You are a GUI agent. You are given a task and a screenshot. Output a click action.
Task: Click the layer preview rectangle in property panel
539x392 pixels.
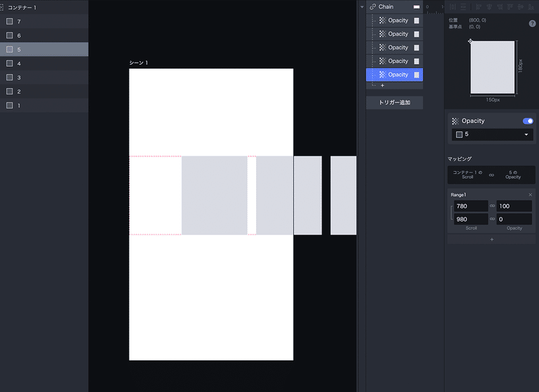click(x=493, y=67)
